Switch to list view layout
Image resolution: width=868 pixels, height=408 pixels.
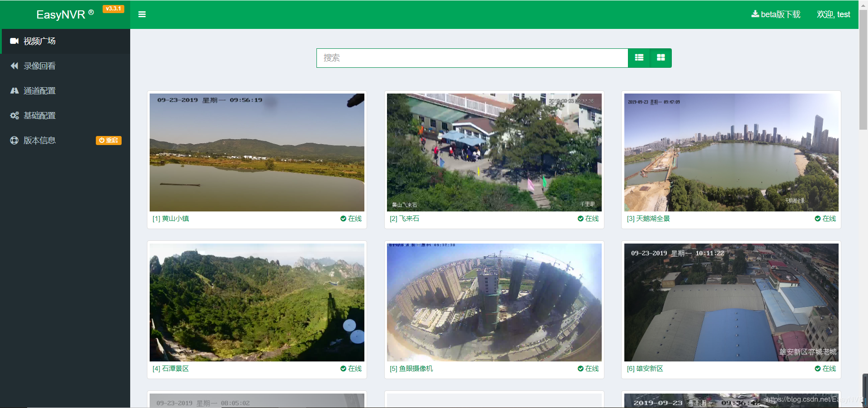[x=639, y=58]
